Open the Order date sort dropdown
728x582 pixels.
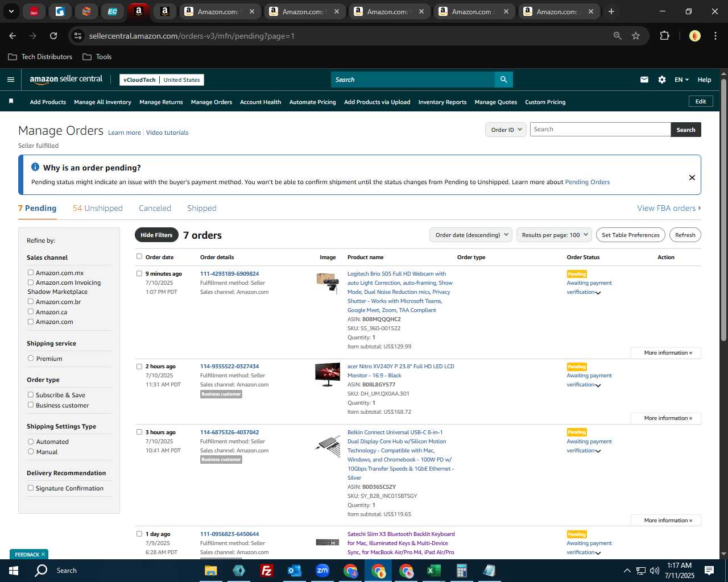[x=471, y=235]
